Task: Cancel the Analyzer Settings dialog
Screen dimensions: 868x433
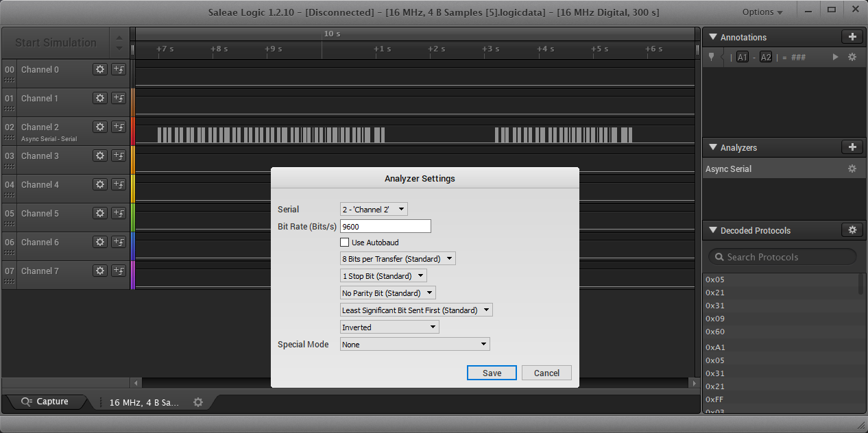Action: click(546, 373)
